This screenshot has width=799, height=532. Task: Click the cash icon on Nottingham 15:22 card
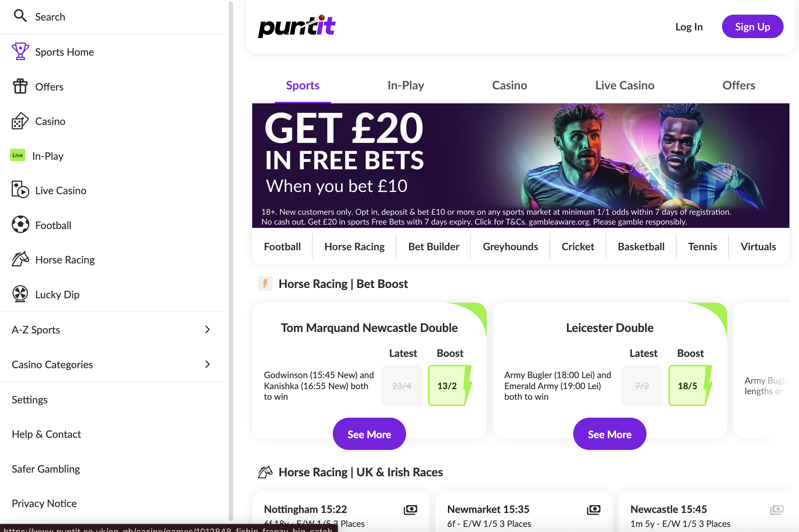[x=410, y=509]
